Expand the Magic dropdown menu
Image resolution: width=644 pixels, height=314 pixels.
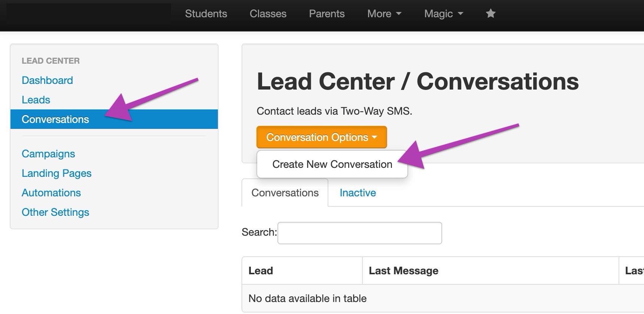(444, 14)
